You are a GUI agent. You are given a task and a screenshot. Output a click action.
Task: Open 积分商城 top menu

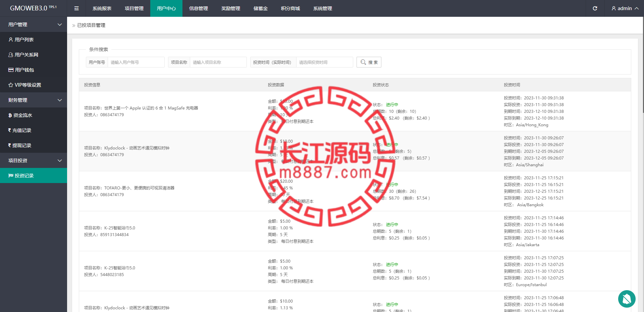290,8
